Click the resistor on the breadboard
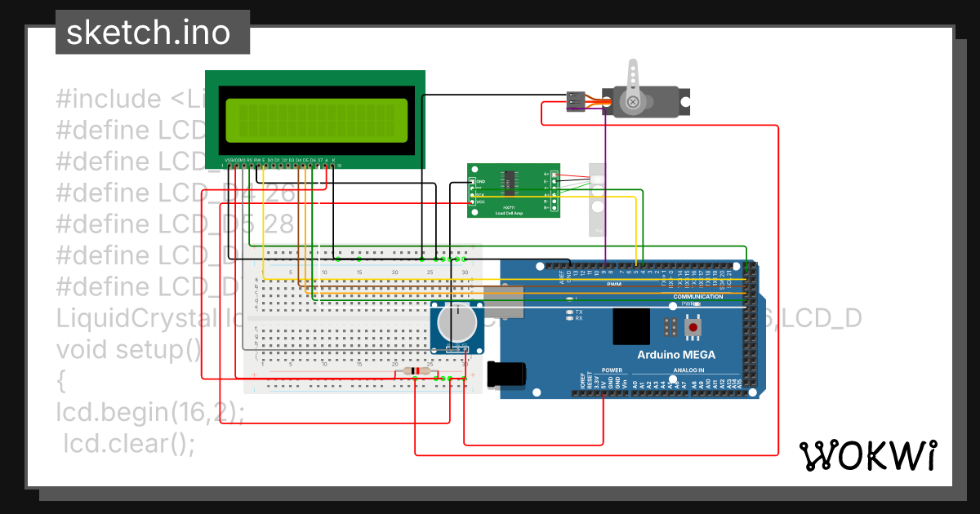Image resolution: width=980 pixels, height=514 pixels. (415, 372)
